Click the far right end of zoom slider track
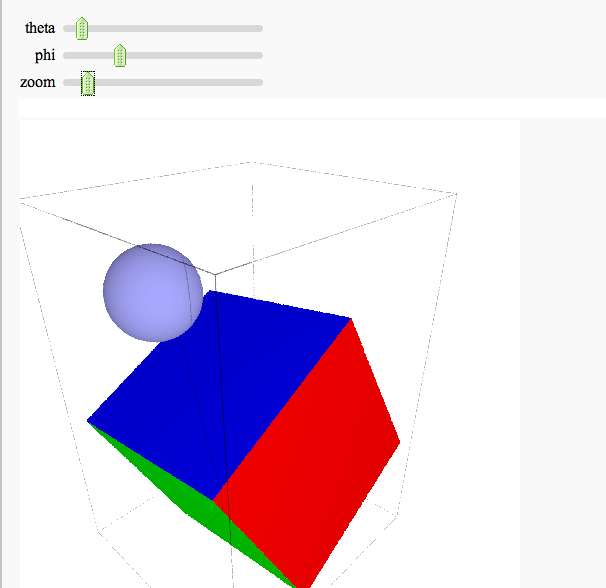 [259, 83]
